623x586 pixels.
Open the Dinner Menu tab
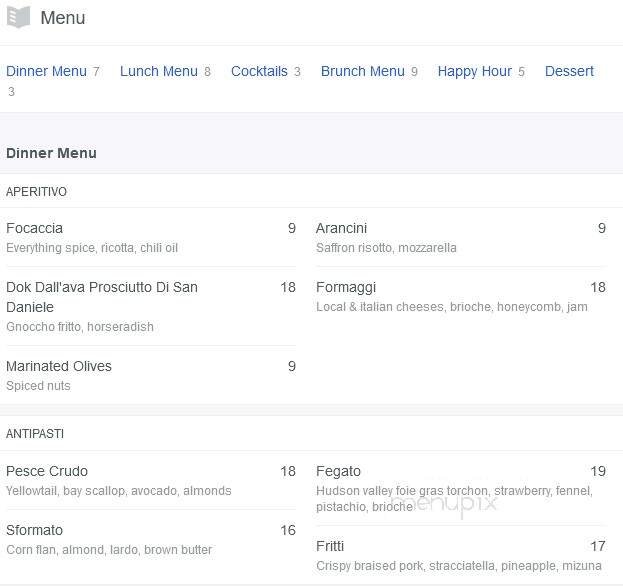(46, 71)
